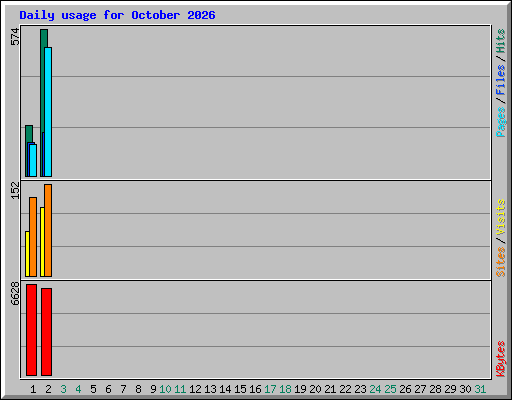Image resolution: width=512 pixels, height=400 pixels.
Task: Click day label 29 on the x-axis
Action: [450, 389]
